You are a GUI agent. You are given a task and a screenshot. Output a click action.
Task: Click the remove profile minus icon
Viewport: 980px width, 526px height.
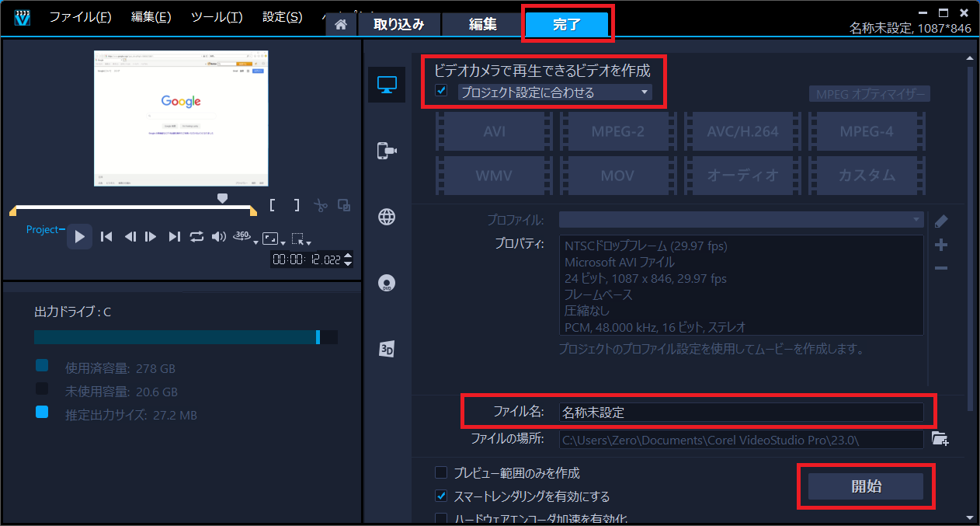941,268
